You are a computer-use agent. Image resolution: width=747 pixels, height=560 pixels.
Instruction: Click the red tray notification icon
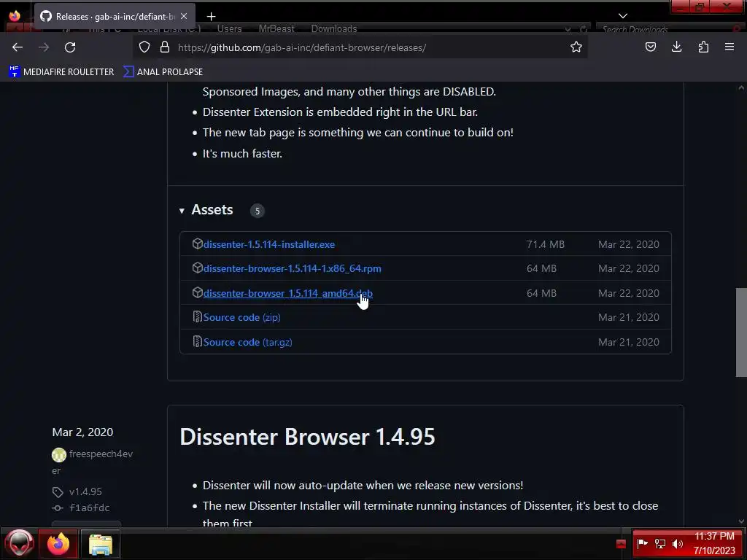click(x=621, y=543)
